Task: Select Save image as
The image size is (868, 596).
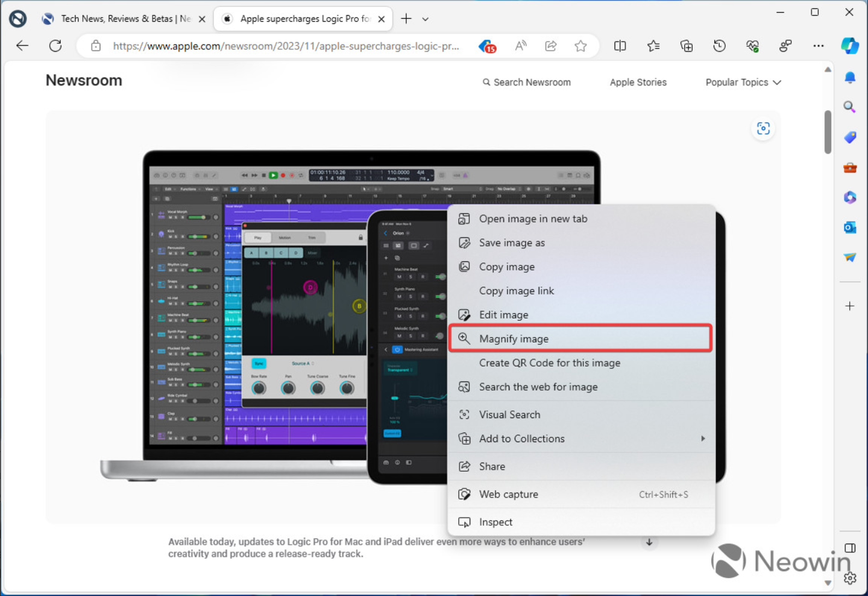Action: click(x=512, y=243)
